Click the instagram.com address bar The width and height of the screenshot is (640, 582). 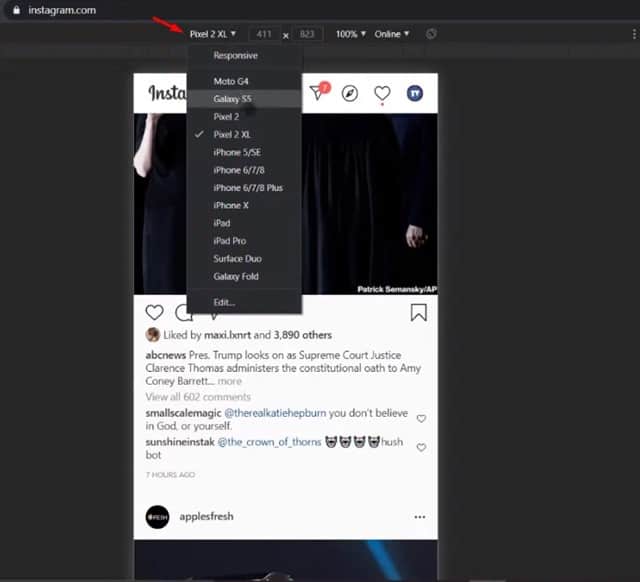62,10
